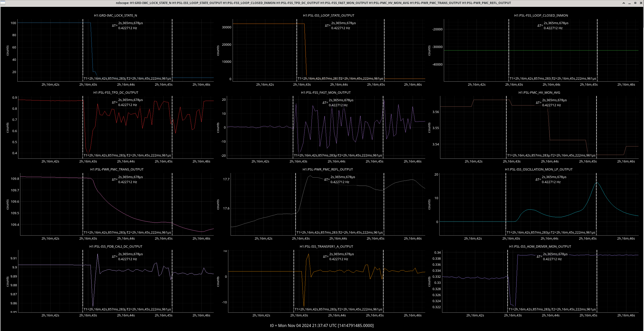This screenshot has width=644, height=331.
Task: Select the T1 cursor line in AOM_DRIVER_MON_OUTPUT plot
Action: point(507,281)
